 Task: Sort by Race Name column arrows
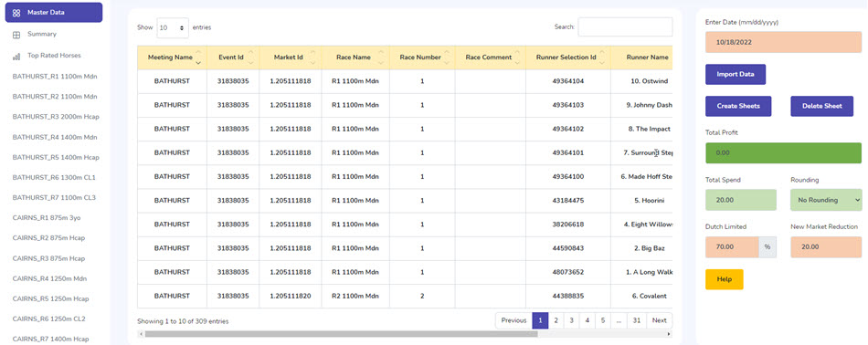click(x=381, y=57)
